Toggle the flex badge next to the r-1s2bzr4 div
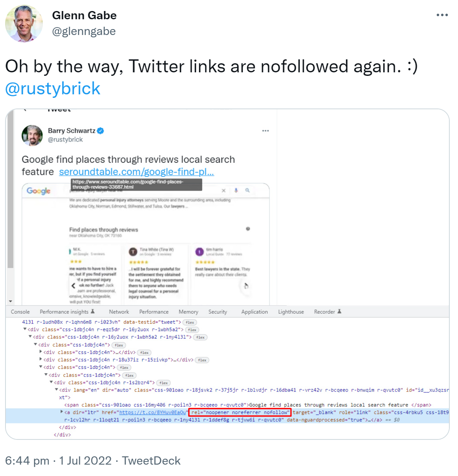This screenshot has height=476, width=458. tap(163, 382)
